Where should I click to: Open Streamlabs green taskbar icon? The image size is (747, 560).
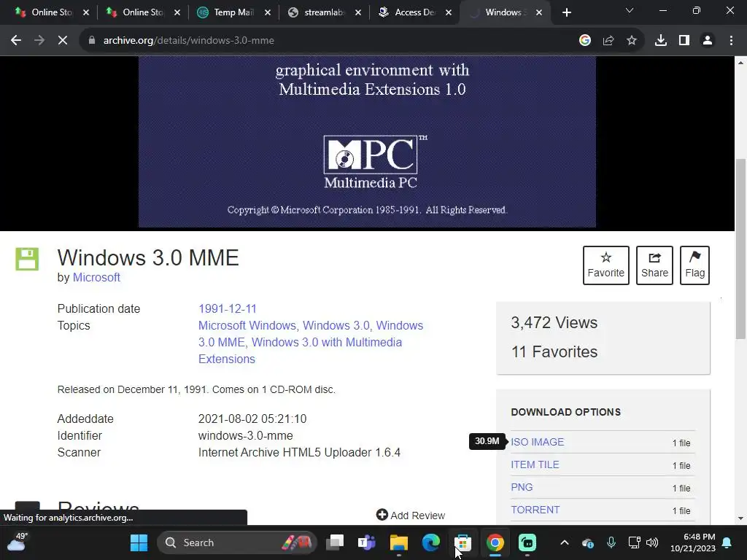tap(527, 542)
